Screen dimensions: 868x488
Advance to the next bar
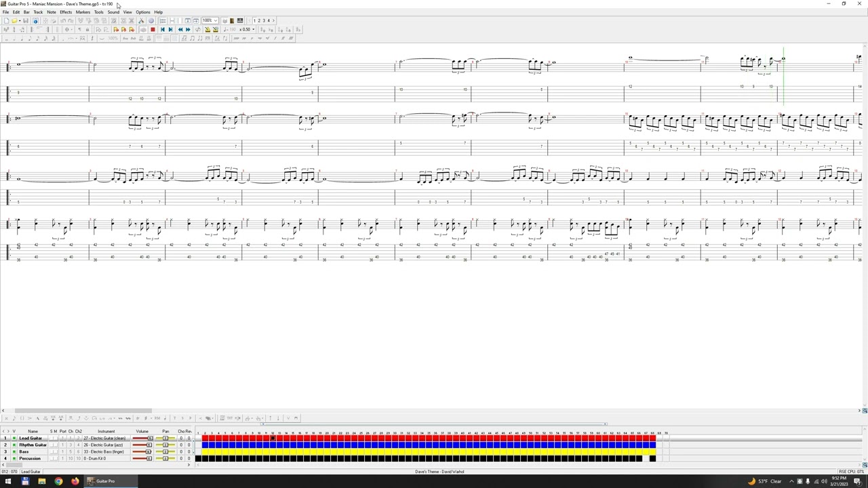pyautogui.click(x=188, y=29)
